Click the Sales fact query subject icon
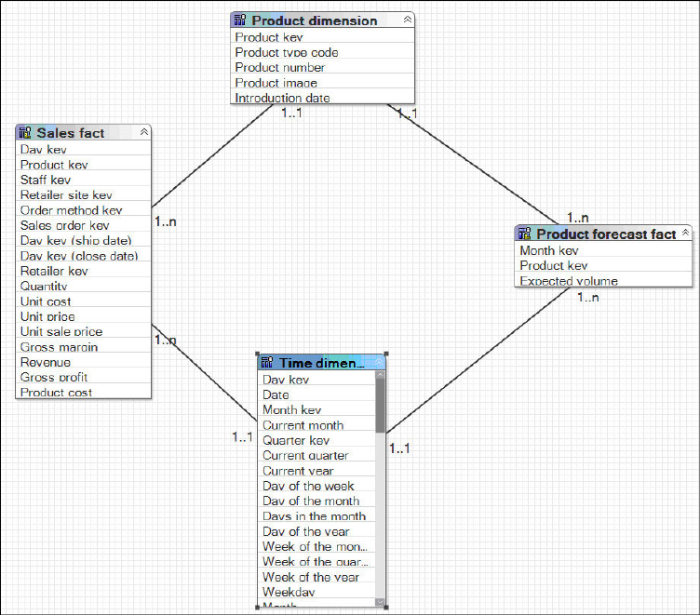The width and height of the screenshot is (700, 615). 25,132
